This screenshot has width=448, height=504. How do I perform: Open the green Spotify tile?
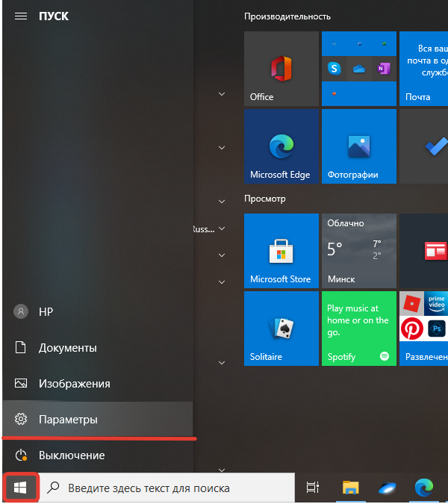359,329
